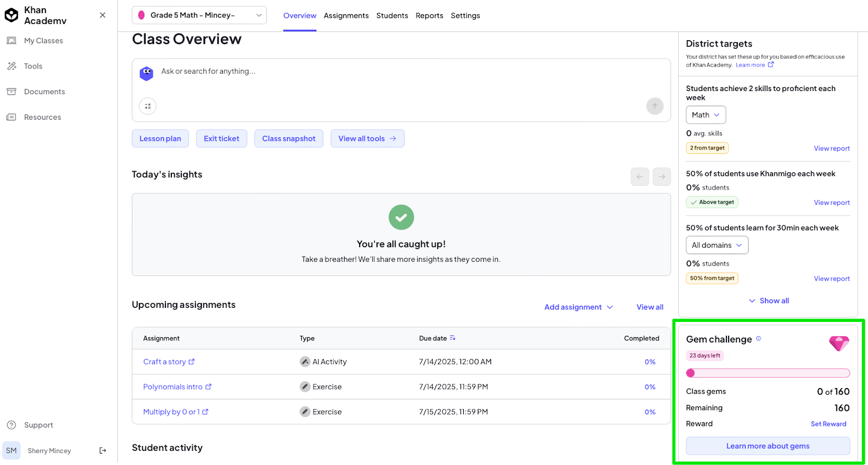Click the Gem challenge progress bar

point(768,373)
